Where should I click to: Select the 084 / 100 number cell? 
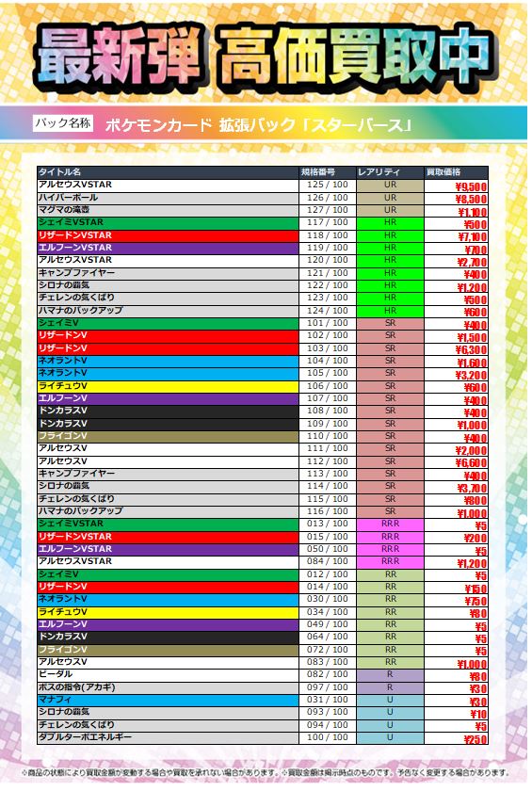coord(328,561)
